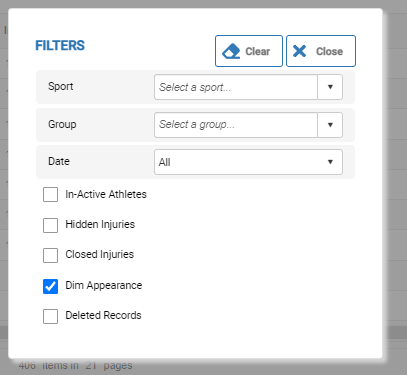The image size is (407, 375).
Task: Click the Hidden Injuries label text
Action: (x=100, y=224)
